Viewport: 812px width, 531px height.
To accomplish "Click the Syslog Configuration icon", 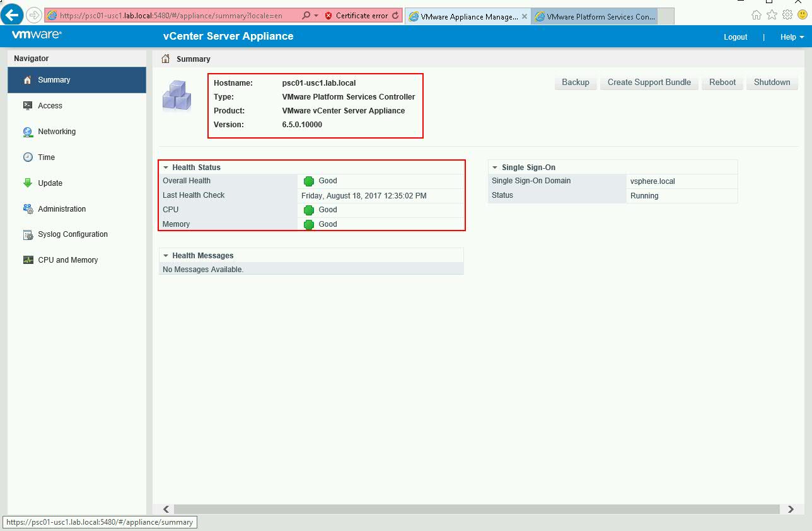I will click(x=28, y=235).
